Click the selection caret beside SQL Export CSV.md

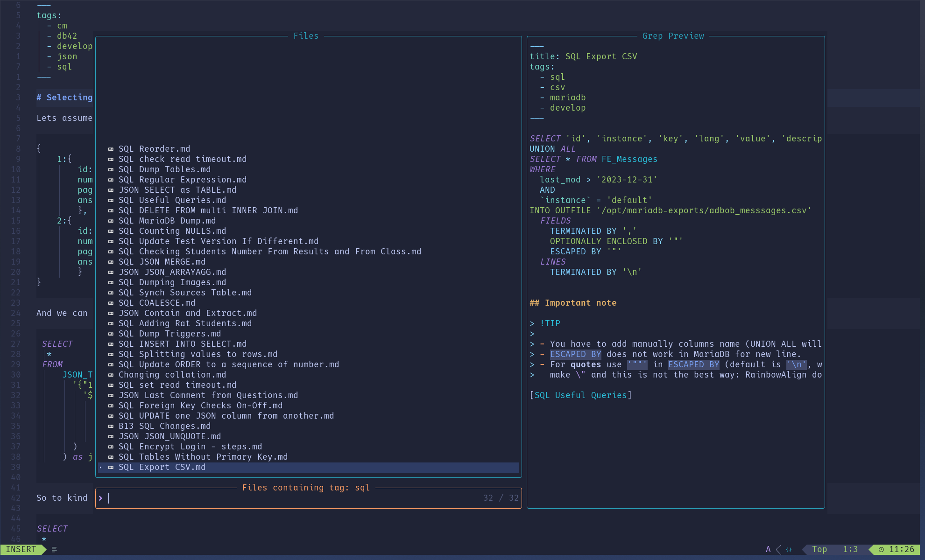(100, 467)
